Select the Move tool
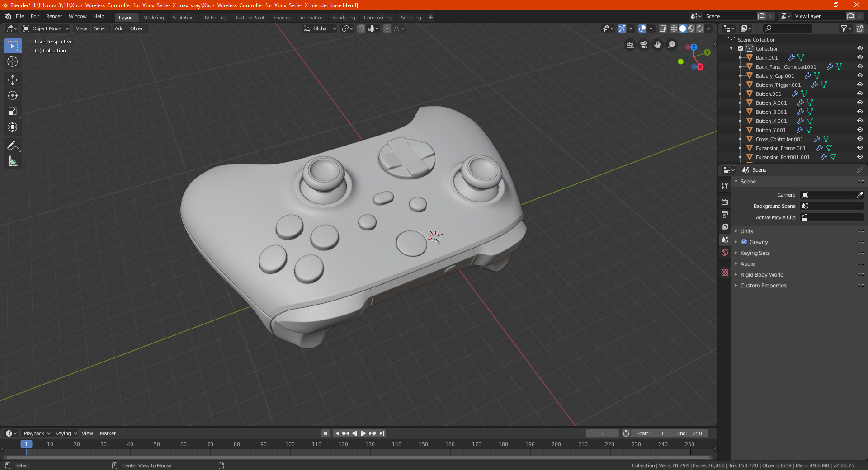Viewport: 868px width, 470px height. pyautogui.click(x=13, y=80)
